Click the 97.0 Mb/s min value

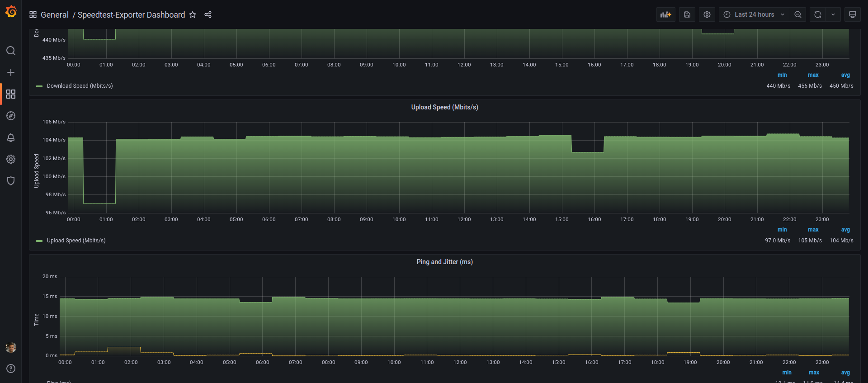tap(778, 241)
